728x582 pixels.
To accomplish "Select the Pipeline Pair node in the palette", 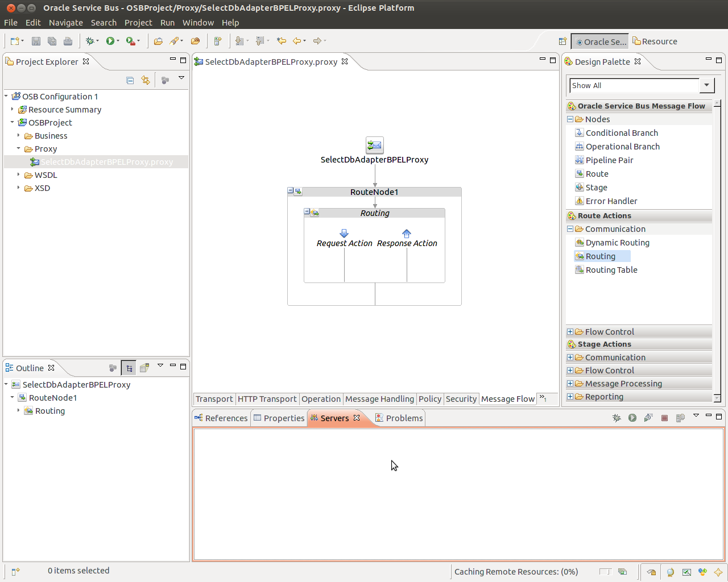I will pyautogui.click(x=609, y=160).
